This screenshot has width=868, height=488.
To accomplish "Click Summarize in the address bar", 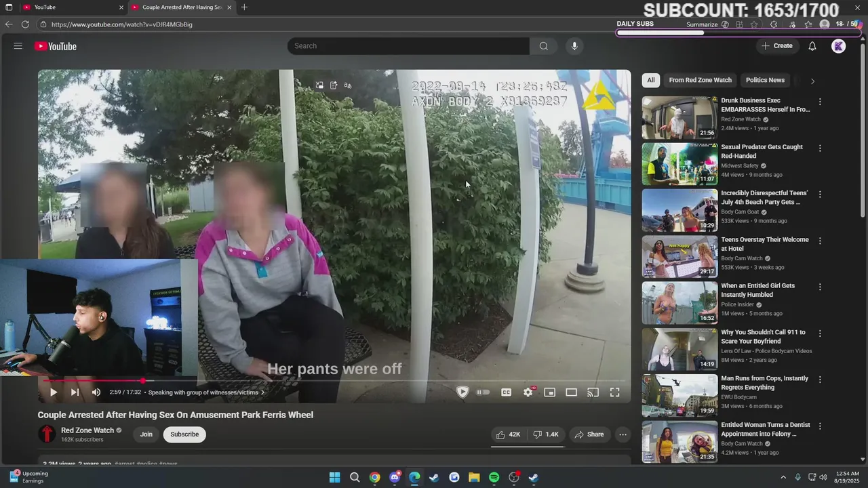I will pos(702,24).
